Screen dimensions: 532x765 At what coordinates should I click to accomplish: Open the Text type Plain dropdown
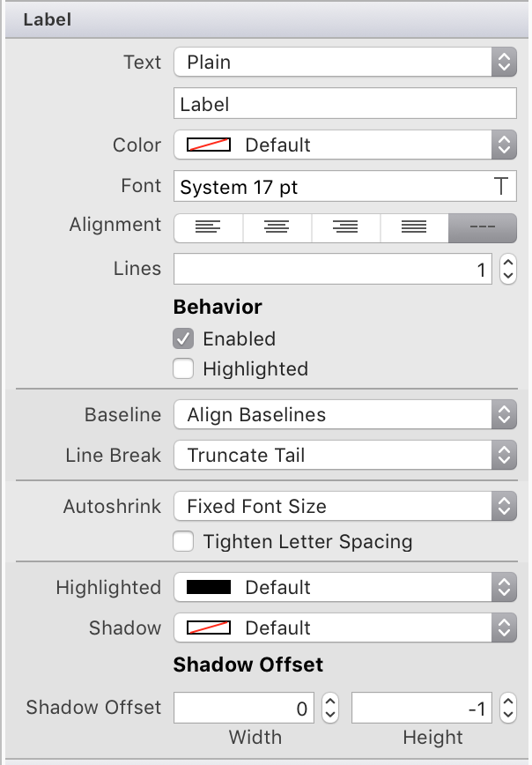tap(344, 62)
